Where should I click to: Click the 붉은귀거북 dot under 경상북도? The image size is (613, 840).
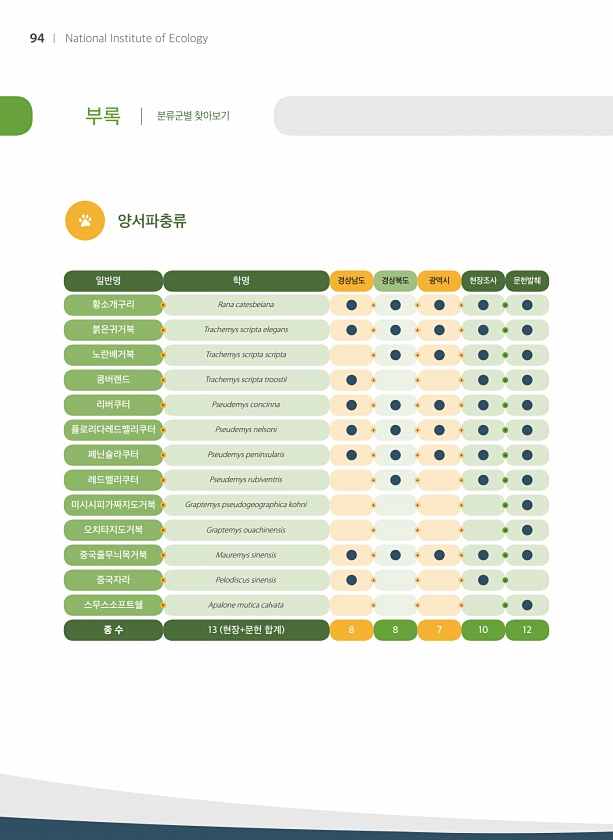pyautogui.click(x=395, y=330)
